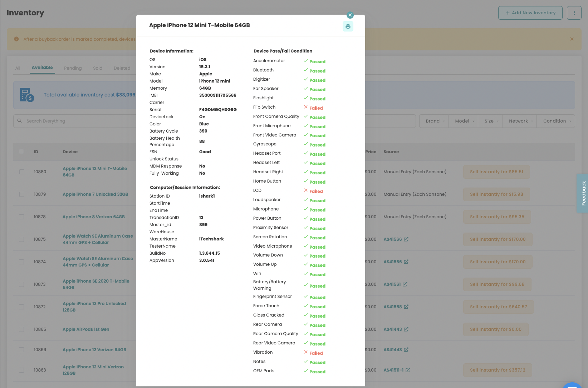The image size is (588, 388).
Task: Click the Bluetooth passed checkmark
Action: 306,70
